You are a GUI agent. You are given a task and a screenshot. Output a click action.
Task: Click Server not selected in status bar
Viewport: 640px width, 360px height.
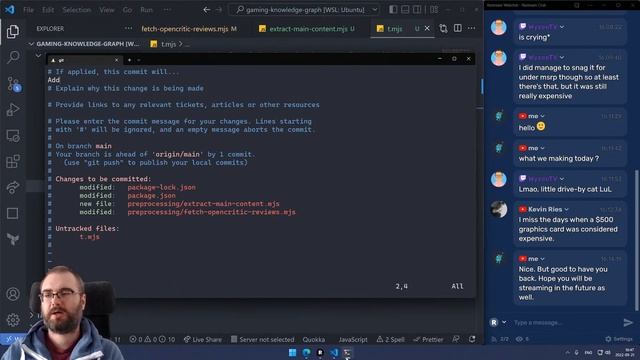(262, 339)
